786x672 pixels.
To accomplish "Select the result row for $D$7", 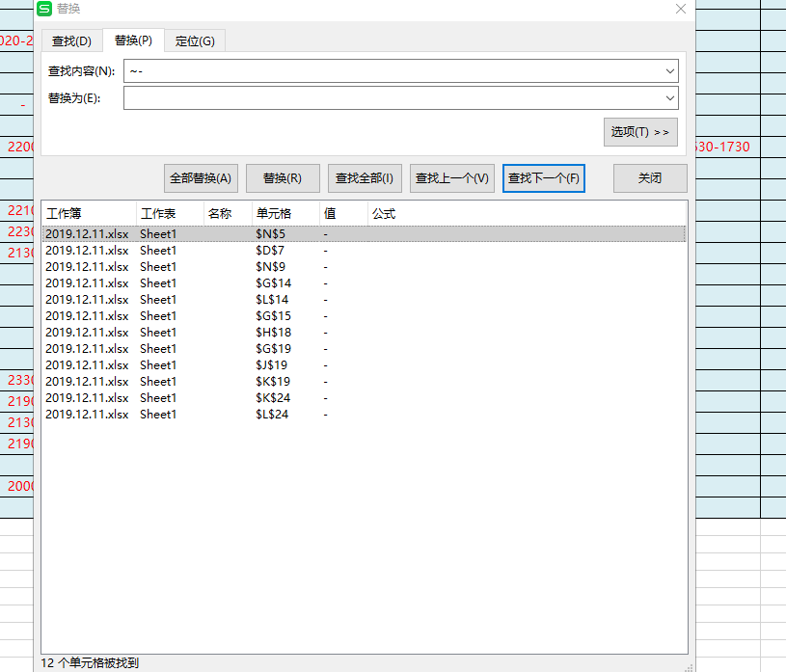I will tap(365, 251).
